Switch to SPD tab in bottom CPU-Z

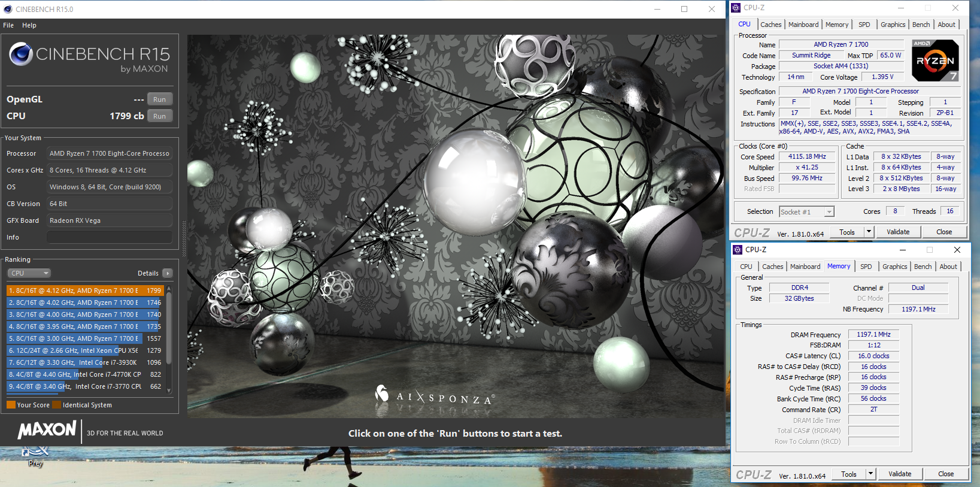tap(866, 267)
